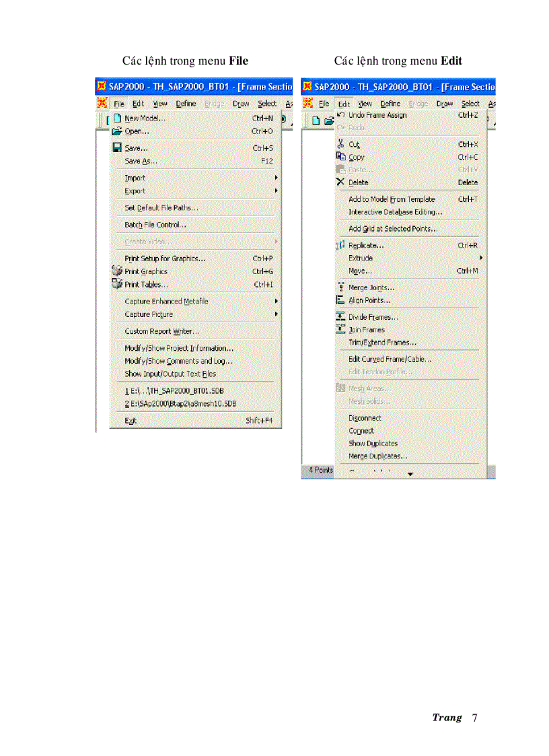Click the Save floppy disk icon in File menu
Image resolution: width=549 pixels, height=756 pixels.
tap(116, 148)
